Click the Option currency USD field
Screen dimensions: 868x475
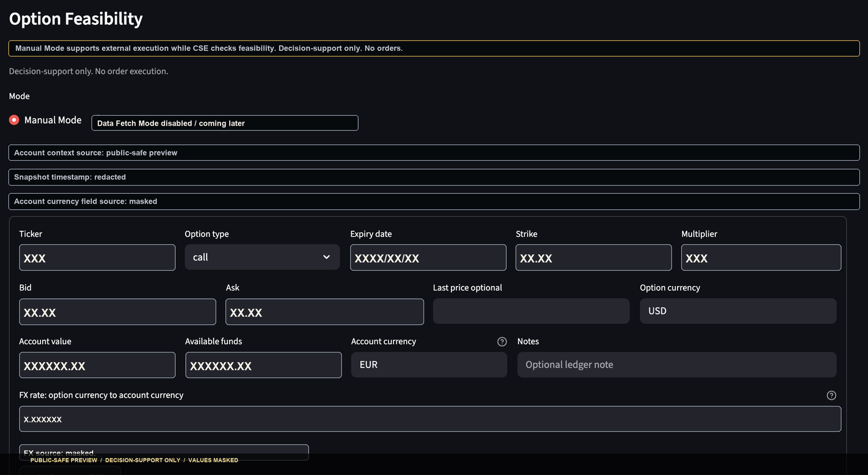(738, 311)
